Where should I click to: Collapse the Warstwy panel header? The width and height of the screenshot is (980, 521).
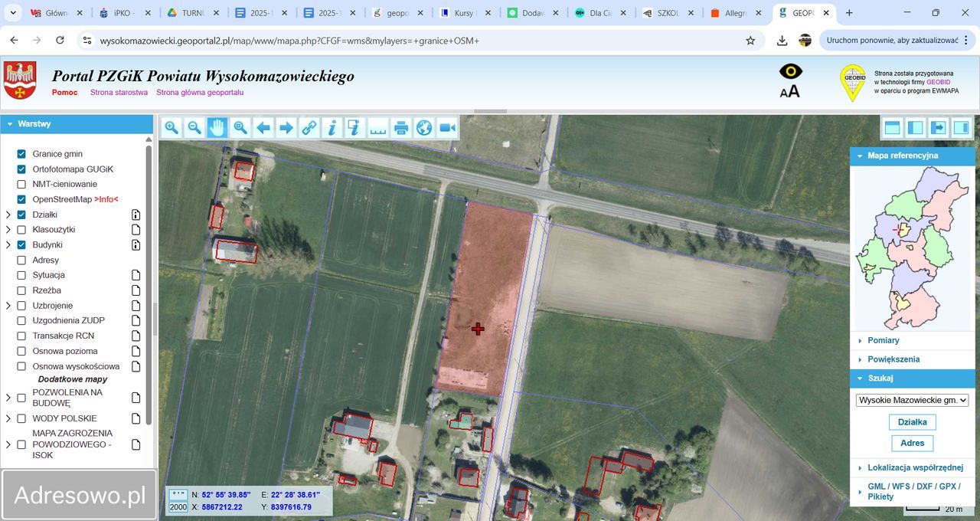click(77, 123)
